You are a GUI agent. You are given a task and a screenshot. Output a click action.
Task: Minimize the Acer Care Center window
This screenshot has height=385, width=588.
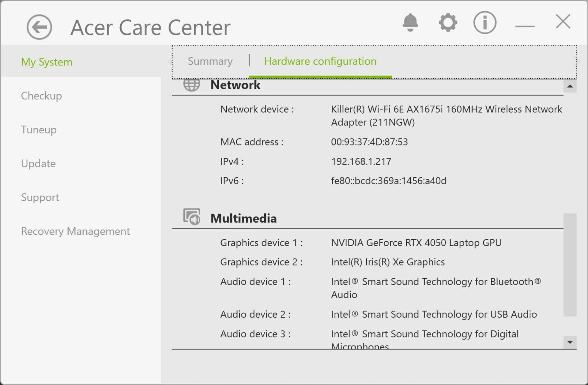point(525,26)
